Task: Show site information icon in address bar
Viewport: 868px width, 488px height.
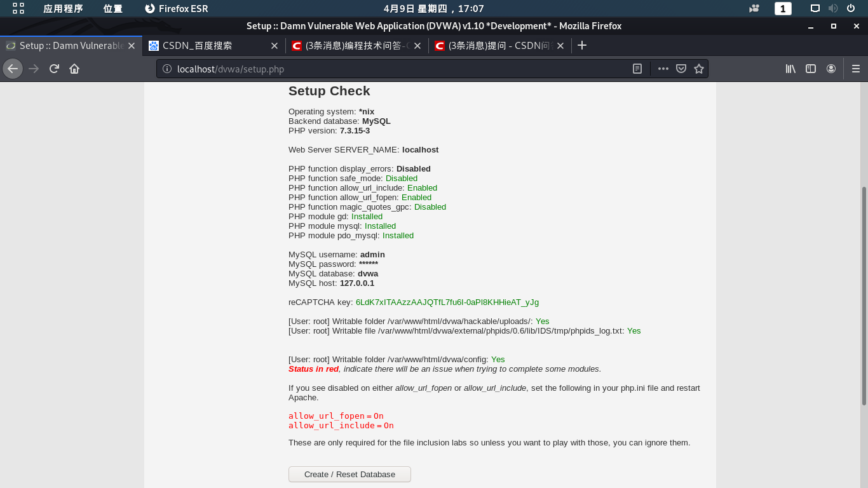Action: (167, 69)
